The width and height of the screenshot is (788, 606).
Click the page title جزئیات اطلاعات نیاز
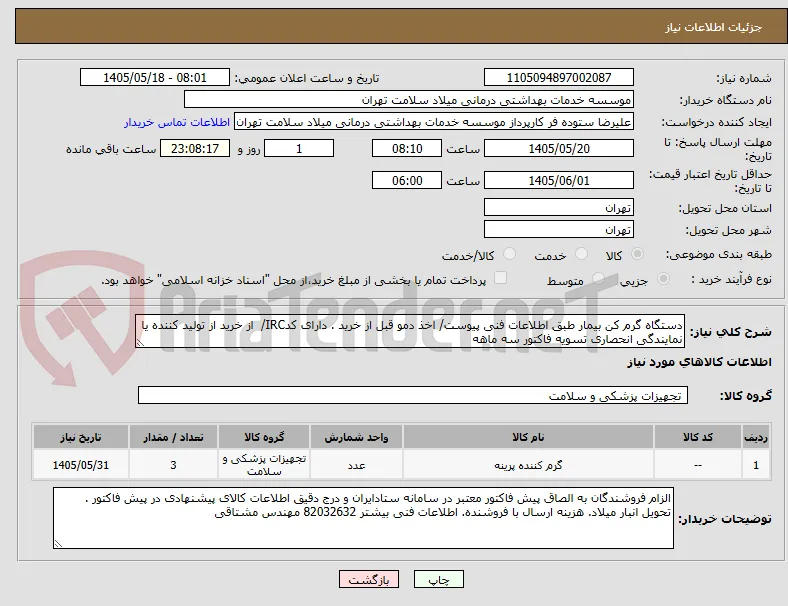click(x=714, y=27)
